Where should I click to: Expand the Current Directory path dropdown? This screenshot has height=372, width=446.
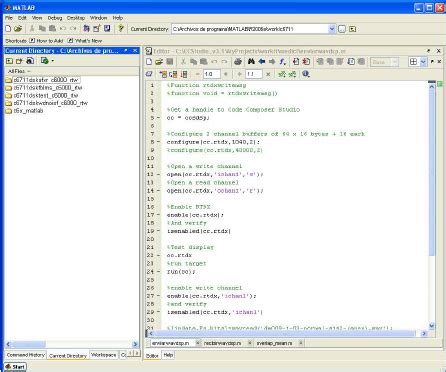click(332, 29)
